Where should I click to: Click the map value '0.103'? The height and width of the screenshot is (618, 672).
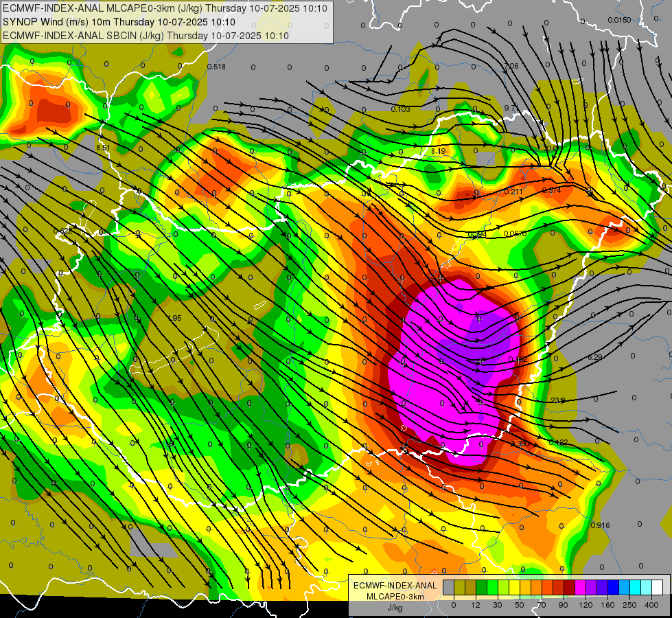pyautogui.click(x=401, y=109)
